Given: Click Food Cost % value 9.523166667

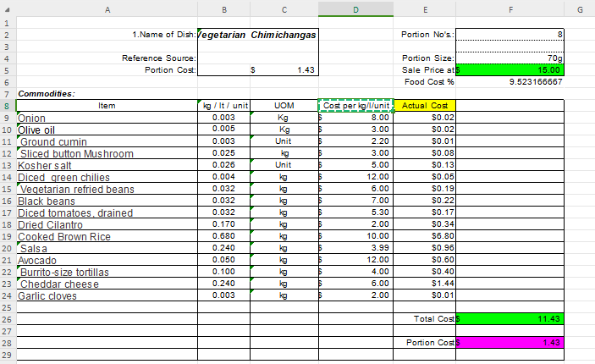Looking at the screenshot, I should [510, 81].
